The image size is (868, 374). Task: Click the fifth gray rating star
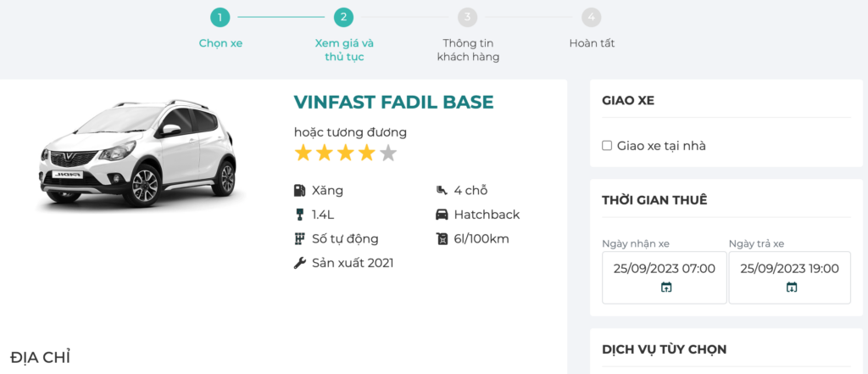[x=388, y=154]
